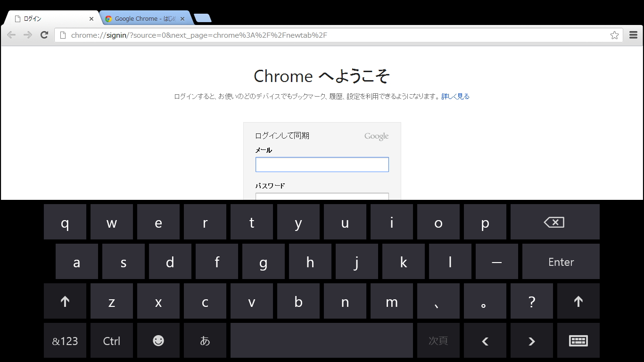Toggle the right Shift key
The height and width of the screenshot is (362, 644).
(578, 301)
